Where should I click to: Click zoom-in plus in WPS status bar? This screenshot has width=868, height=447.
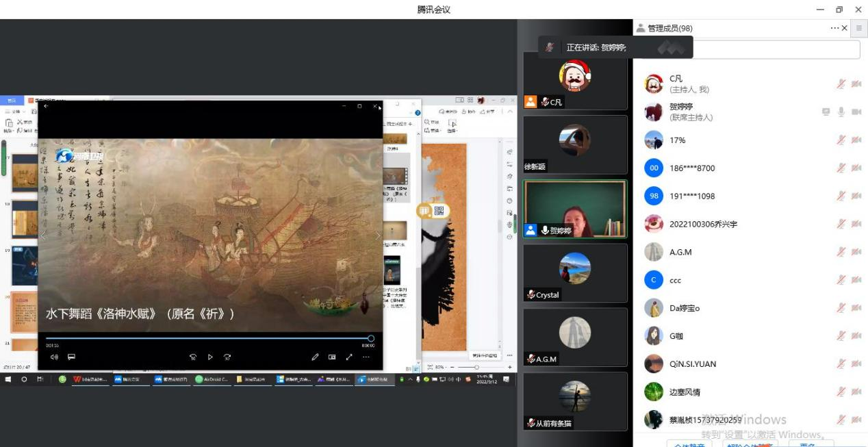(510, 368)
